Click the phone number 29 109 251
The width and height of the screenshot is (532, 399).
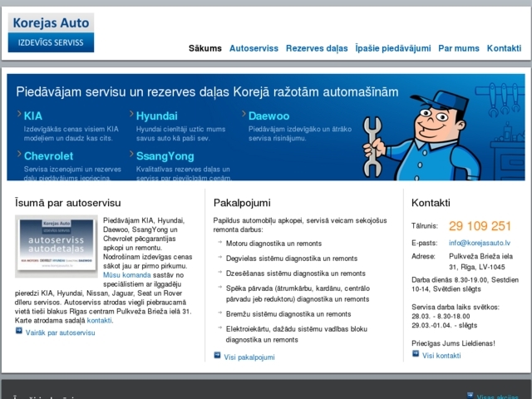click(480, 226)
